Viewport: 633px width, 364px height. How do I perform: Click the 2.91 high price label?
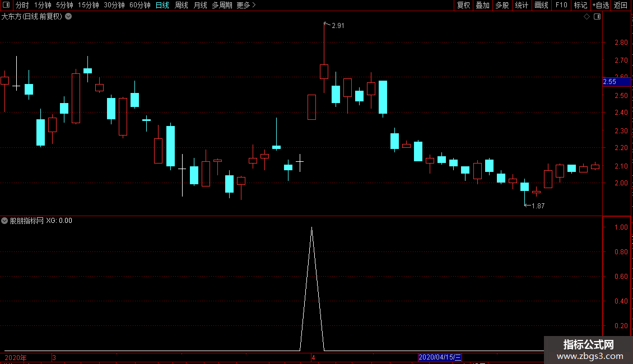click(x=338, y=25)
